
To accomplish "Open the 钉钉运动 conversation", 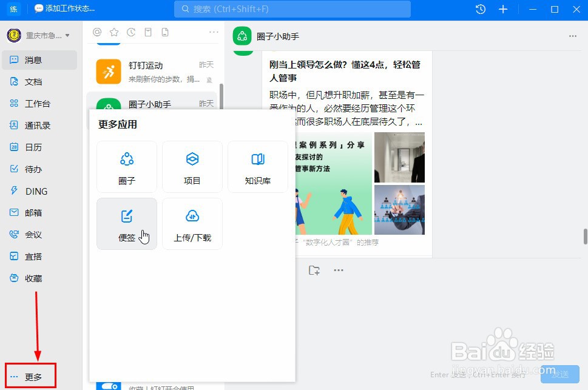I will click(x=152, y=71).
